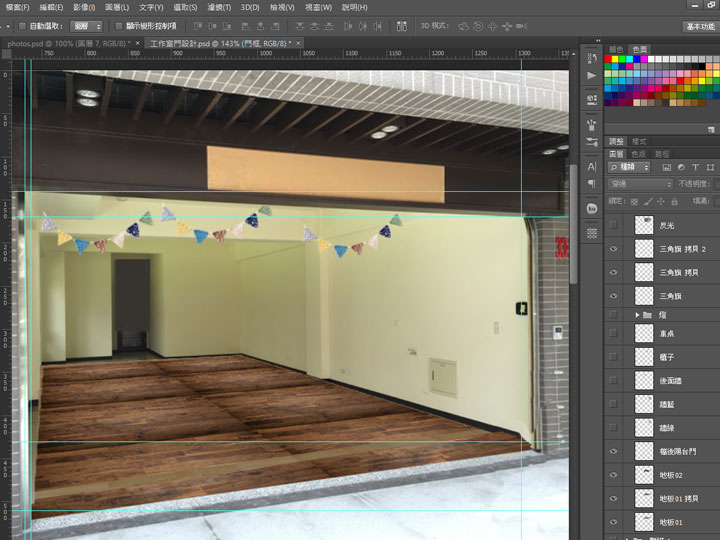Expand the 燈 layer group
The image size is (720, 540).
coord(638,316)
